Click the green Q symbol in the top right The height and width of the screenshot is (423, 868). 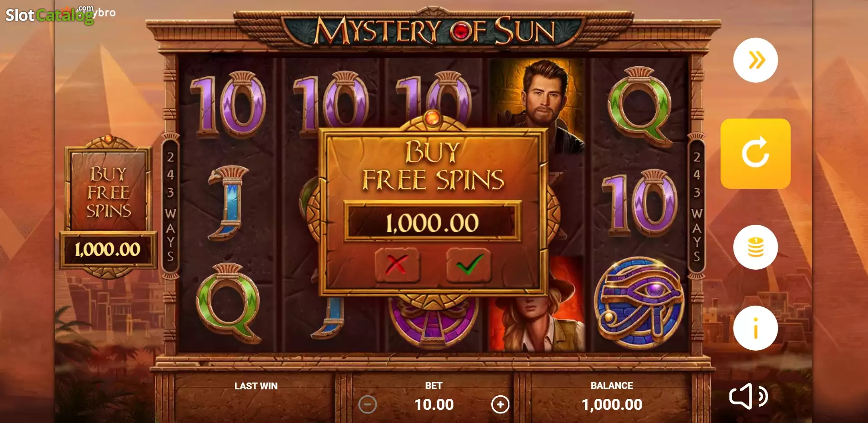pos(640,106)
